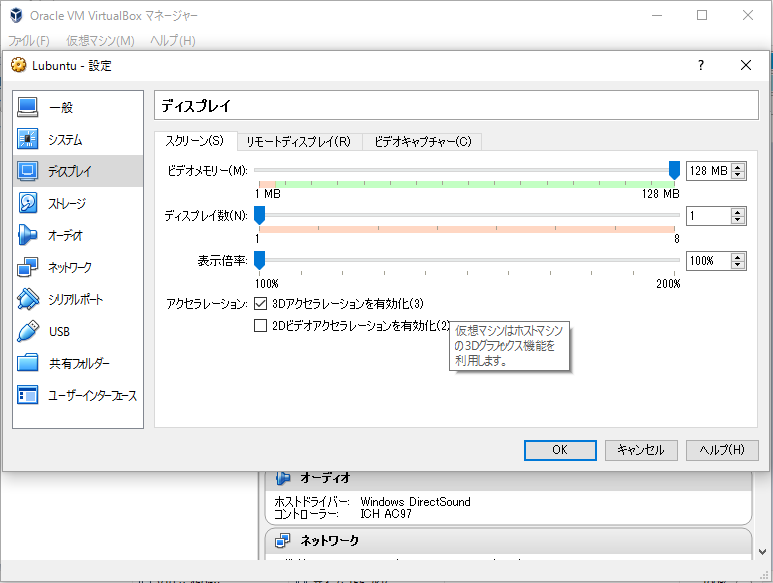Click the 100% scale factor field
This screenshot has height=583, width=773.
coord(709,261)
